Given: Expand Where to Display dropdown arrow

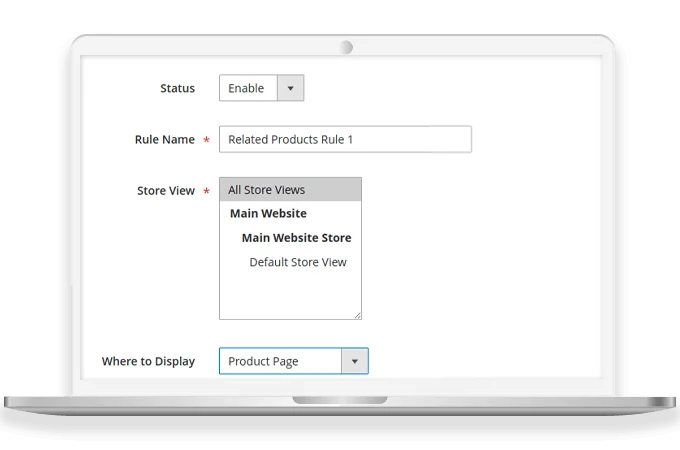Looking at the screenshot, I should [354, 361].
